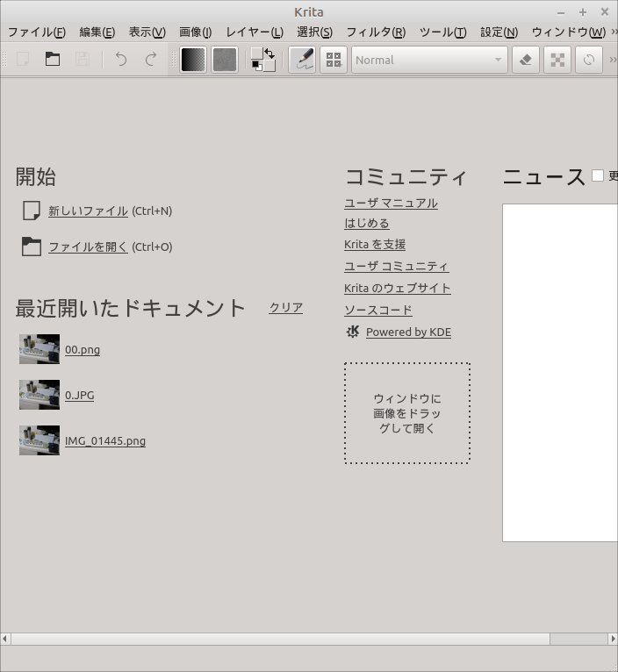618x672 pixels.
Task: Toggle preserve alpha checker icon
Action: pos(557,60)
